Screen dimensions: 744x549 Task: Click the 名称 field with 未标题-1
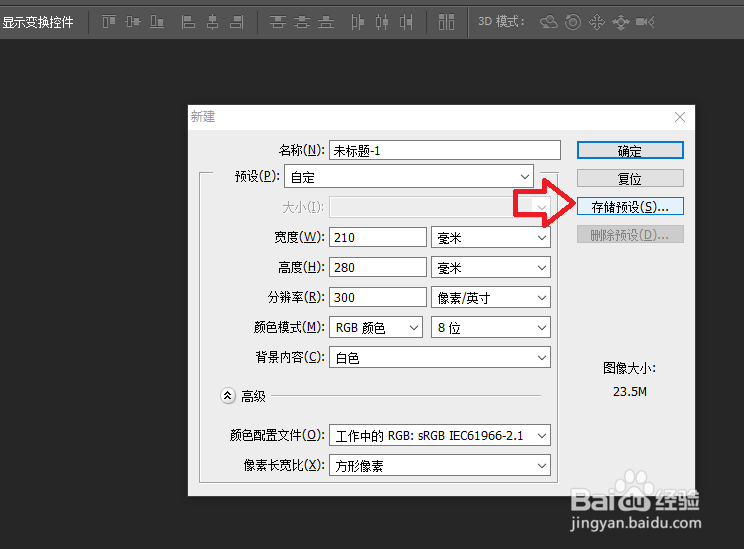pyautogui.click(x=445, y=150)
